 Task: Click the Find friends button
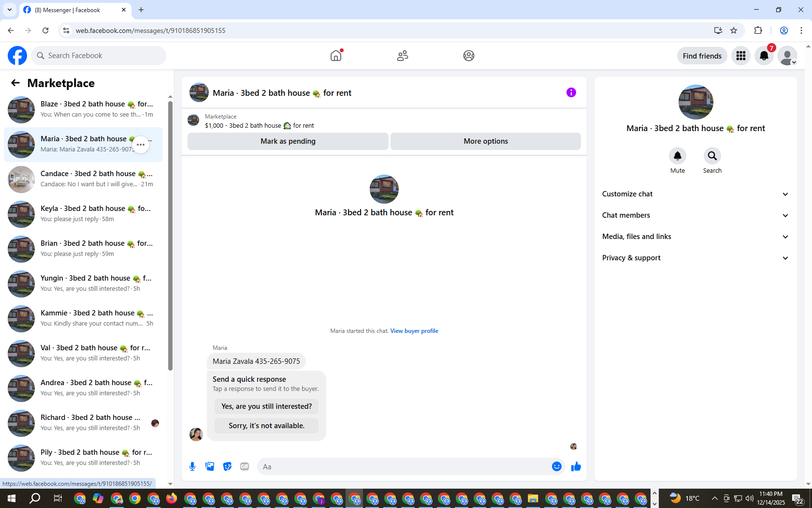pyautogui.click(x=702, y=56)
